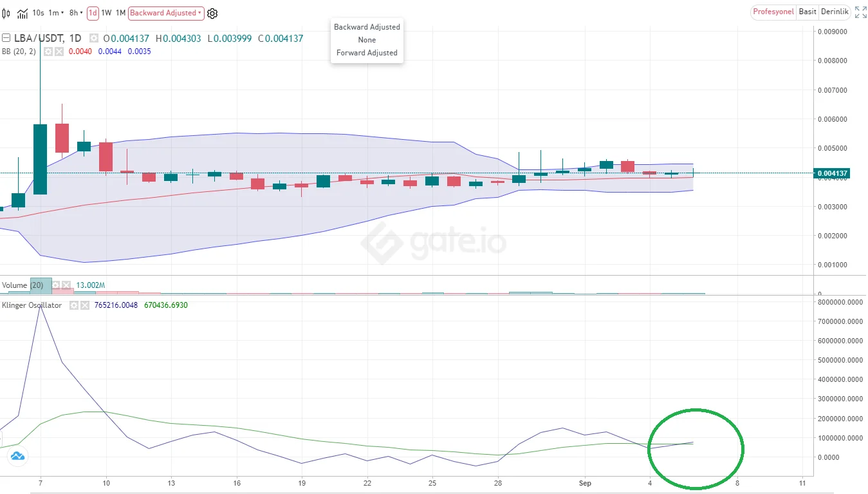868x494 pixels.
Task: Open Volume (20) indicator settings gear
Action: click(56, 285)
